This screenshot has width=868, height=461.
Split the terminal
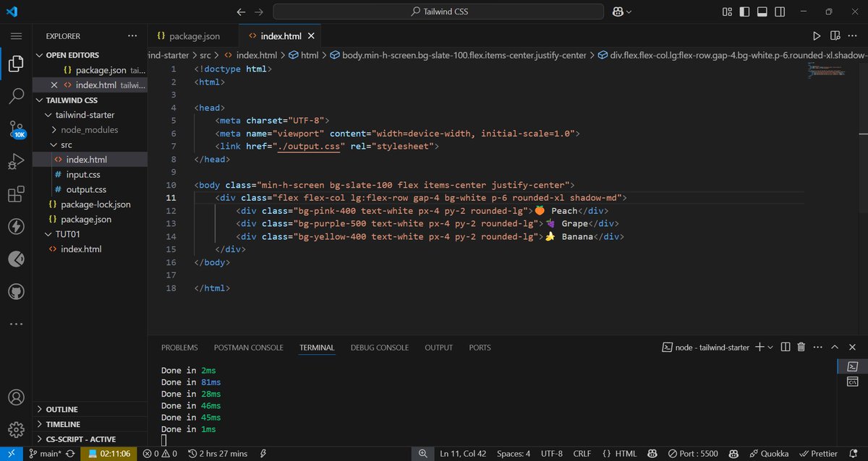[x=786, y=348]
